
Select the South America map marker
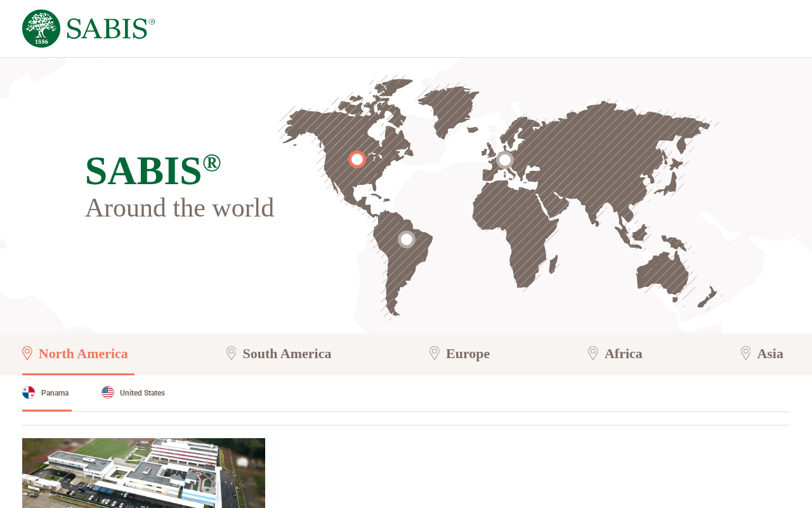[x=407, y=239]
